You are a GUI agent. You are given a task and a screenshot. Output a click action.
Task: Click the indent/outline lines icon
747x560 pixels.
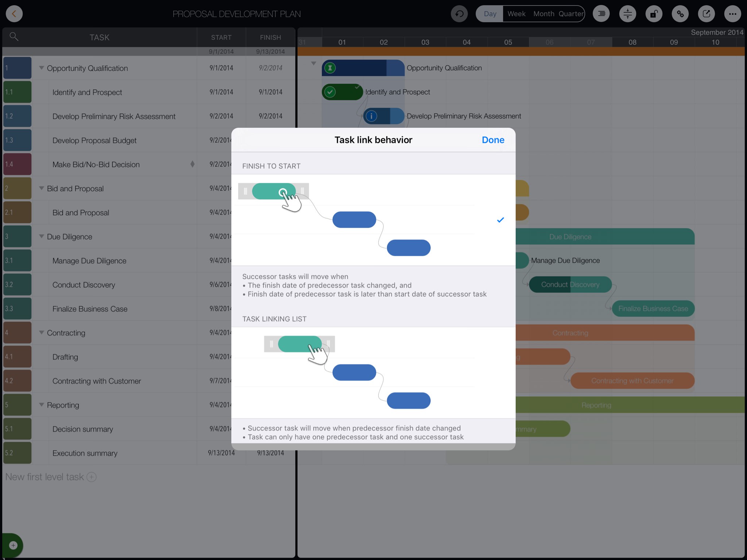pos(601,14)
